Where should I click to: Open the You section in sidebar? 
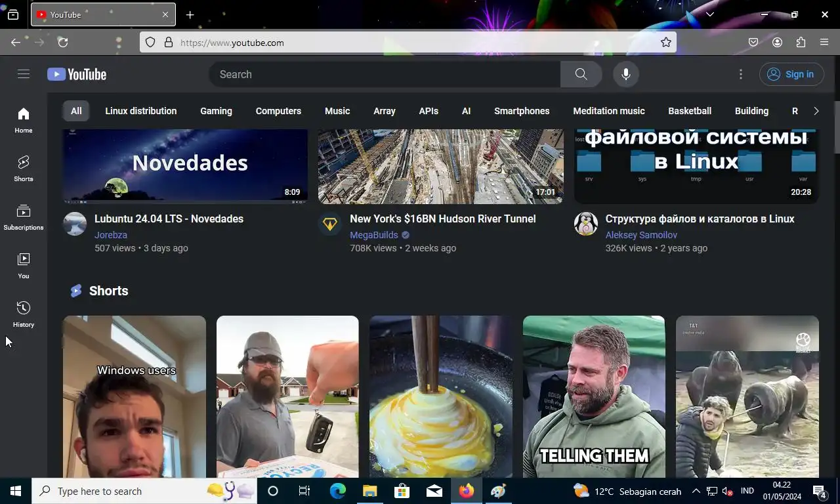click(24, 266)
